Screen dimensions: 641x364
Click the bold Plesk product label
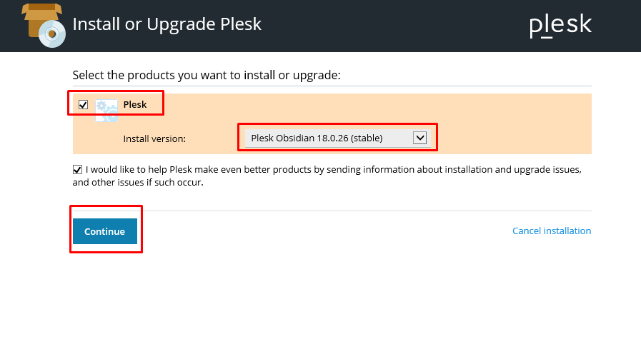pyautogui.click(x=135, y=104)
